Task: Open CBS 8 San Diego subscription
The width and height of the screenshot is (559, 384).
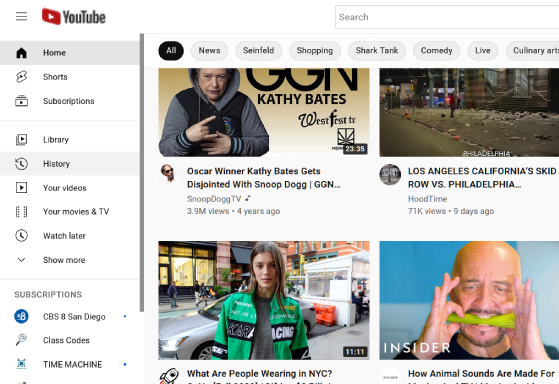Action: (70, 317)
